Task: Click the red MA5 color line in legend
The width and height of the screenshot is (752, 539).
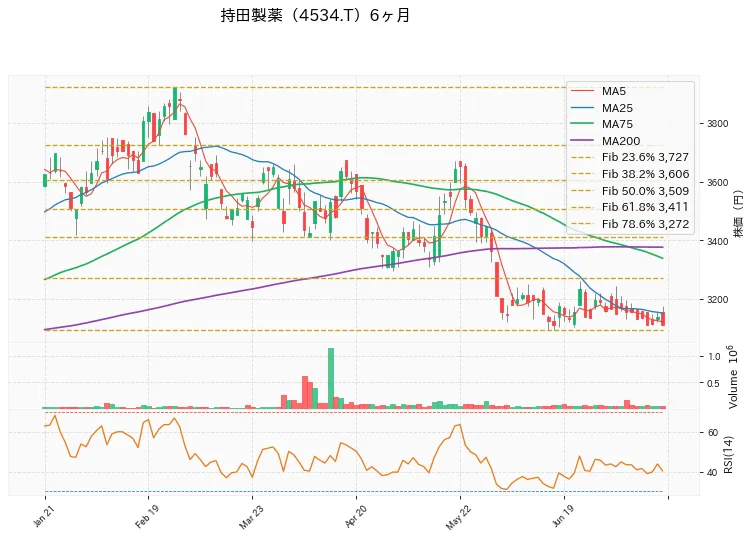Action: coord(583,91)
